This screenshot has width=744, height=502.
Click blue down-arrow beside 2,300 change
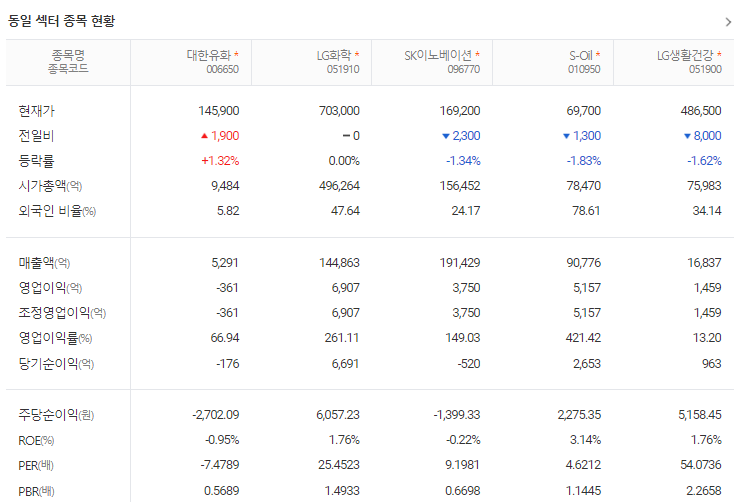[x=446, y=136]
